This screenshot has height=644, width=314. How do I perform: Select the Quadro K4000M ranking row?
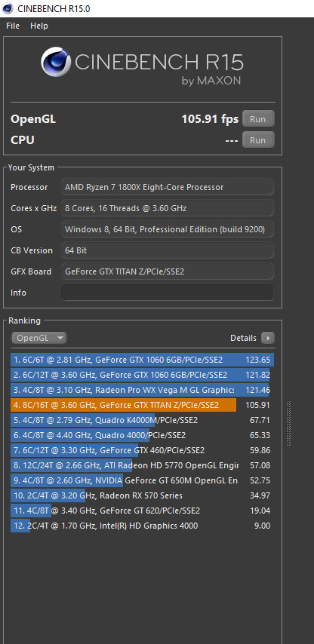142,420
